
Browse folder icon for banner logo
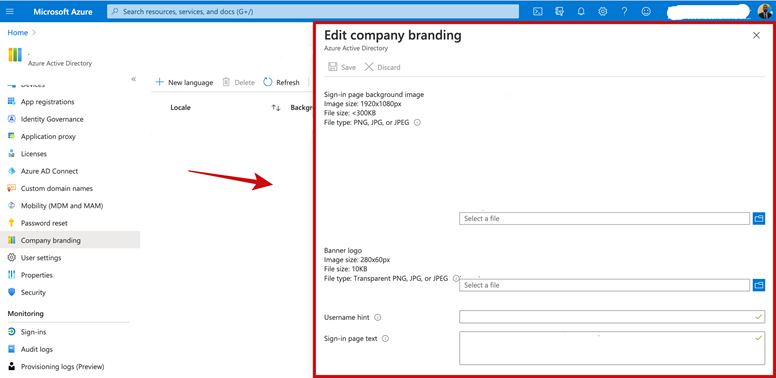point(759,285)
